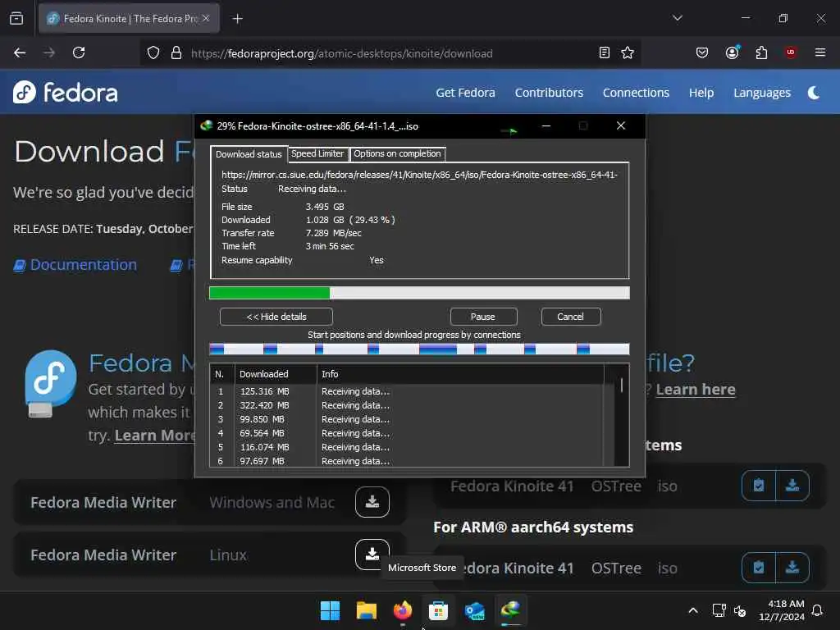
Task: Cancel the download
Action: coord(571,317)
